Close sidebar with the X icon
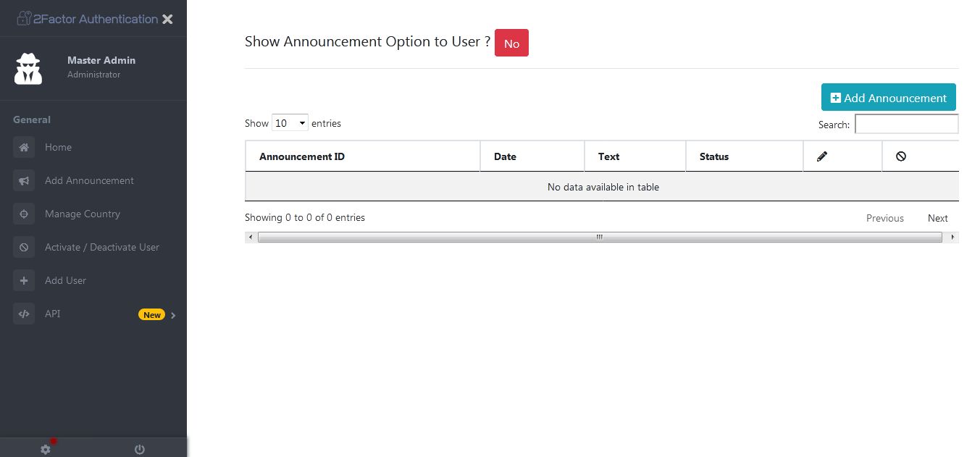This screenshot has height=457, width=980. 167,20
